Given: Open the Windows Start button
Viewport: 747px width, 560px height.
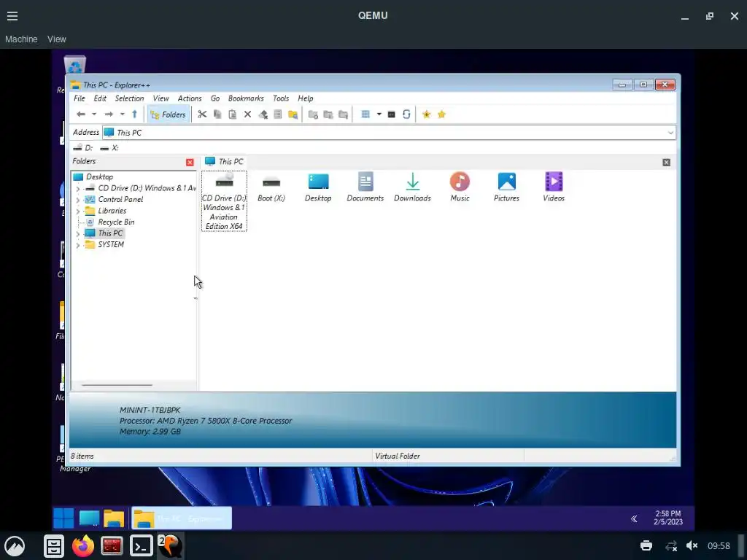Looking at the screenshot, I should (63, 518).
